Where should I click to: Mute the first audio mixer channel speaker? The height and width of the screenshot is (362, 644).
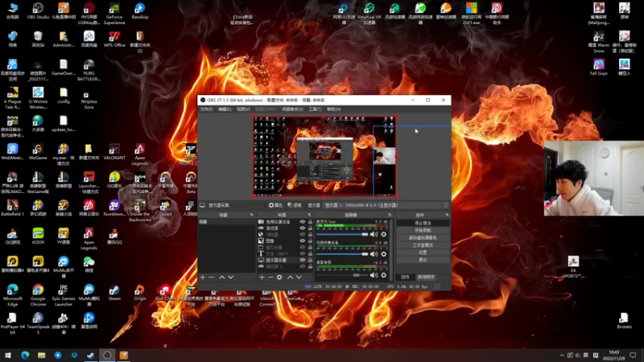click(x=374, y=234)
